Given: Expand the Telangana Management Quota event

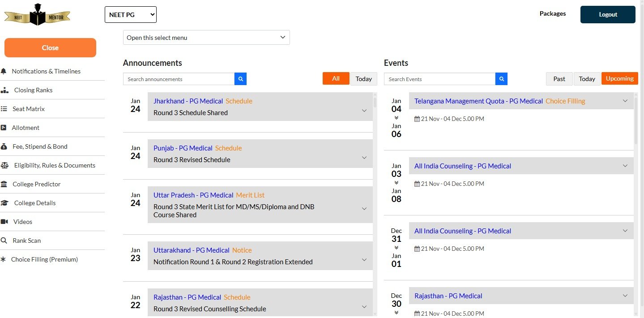Looking at the screenshot, I should pyautogui.click(x=625, y=101).
